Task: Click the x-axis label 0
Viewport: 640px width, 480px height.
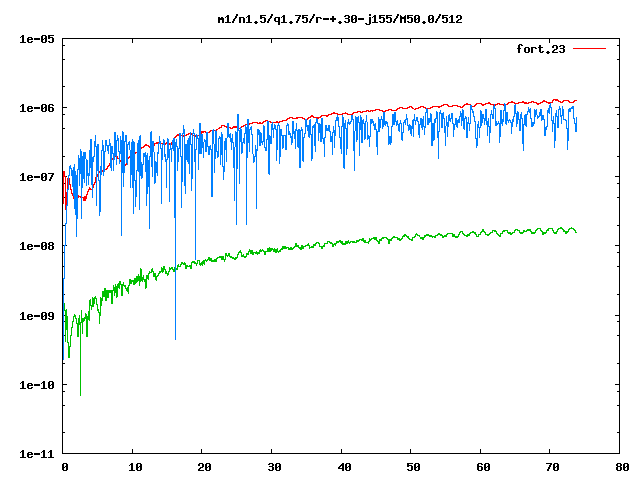Action: [65, 467]
